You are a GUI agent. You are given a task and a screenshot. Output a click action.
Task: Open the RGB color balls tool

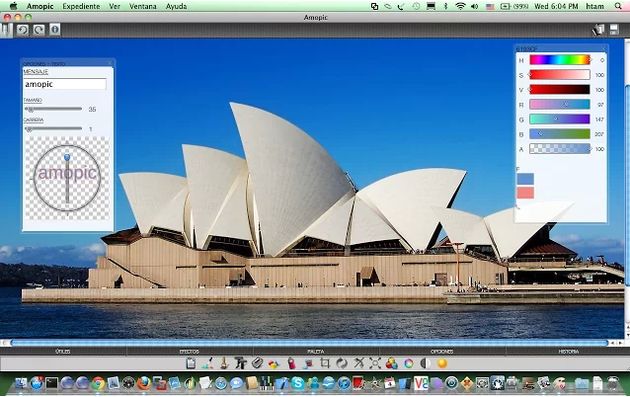[391, 363]
